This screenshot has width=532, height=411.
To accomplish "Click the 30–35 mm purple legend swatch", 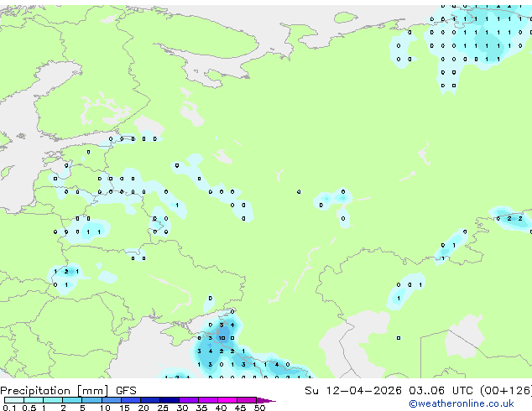I will 188,400.
